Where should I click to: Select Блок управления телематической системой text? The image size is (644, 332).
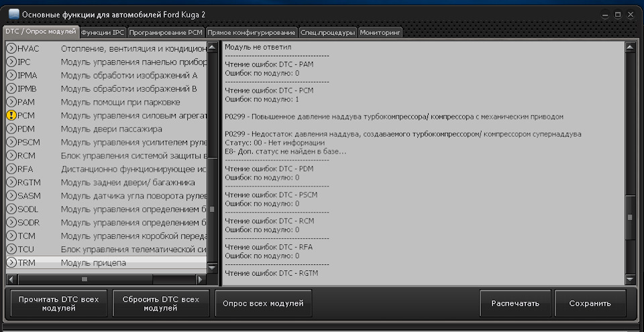[x=133, y=249]
